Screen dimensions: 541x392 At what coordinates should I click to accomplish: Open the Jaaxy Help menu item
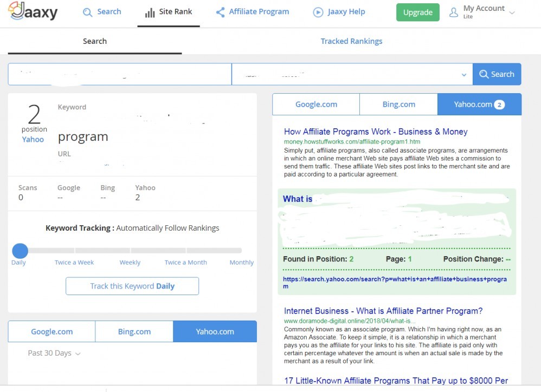click(x=346, y=12)
